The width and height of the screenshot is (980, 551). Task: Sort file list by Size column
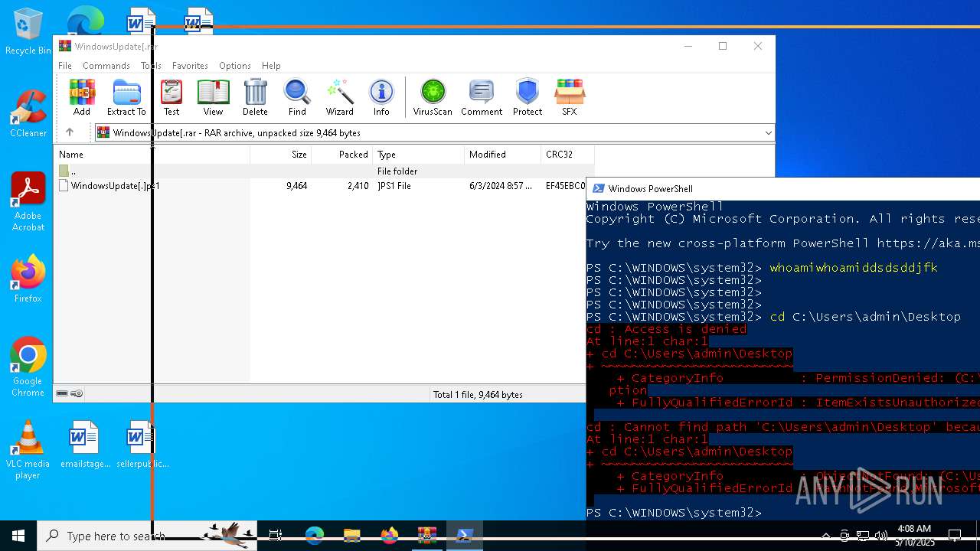(x=281, y=155)
